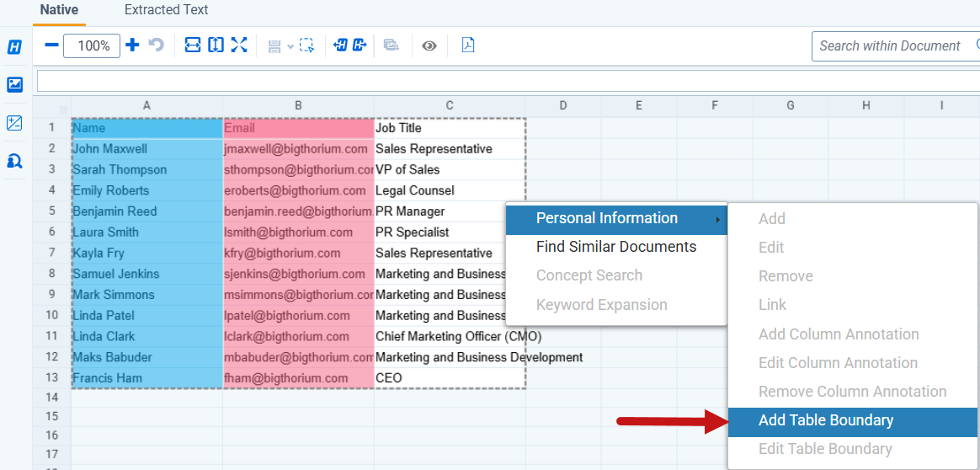Viewport: 980px width, 470px height.
Task: Select column A header
Action: click(x=146, y=106)
